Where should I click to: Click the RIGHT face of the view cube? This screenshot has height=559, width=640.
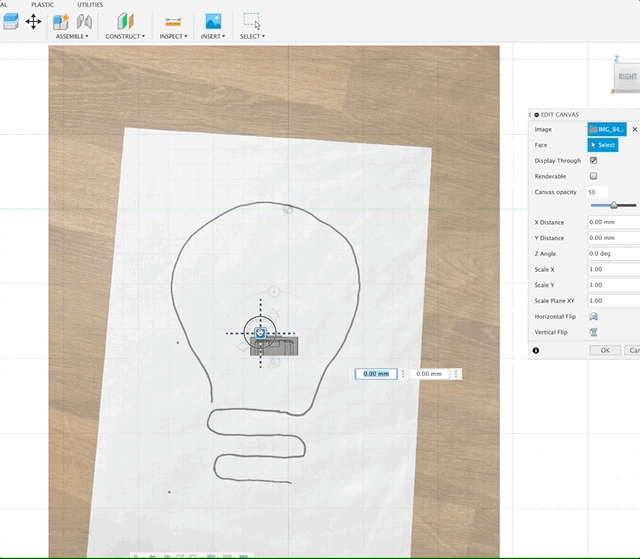coord(627,77)
